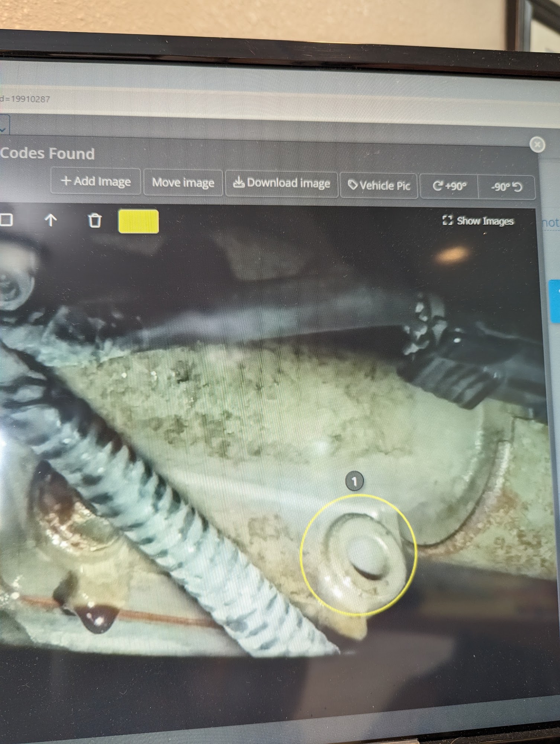Click the Codes Found heading

[x=47, y=154]
